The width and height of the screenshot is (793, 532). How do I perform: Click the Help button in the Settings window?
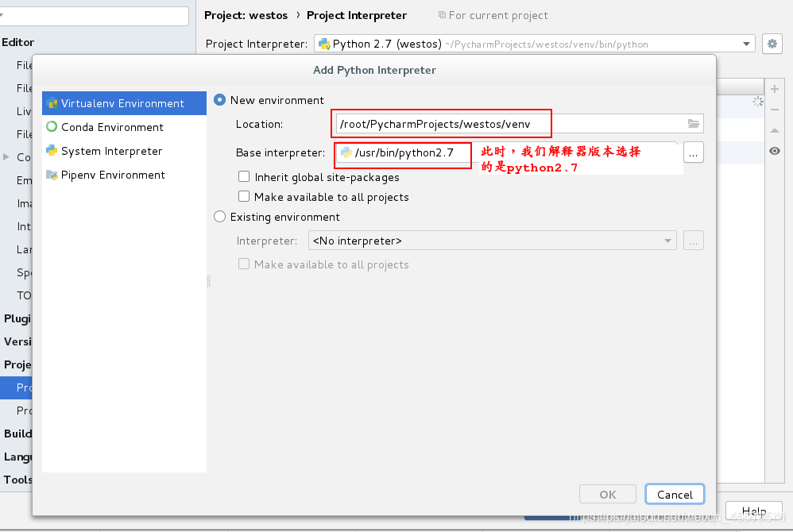point(753,511)
